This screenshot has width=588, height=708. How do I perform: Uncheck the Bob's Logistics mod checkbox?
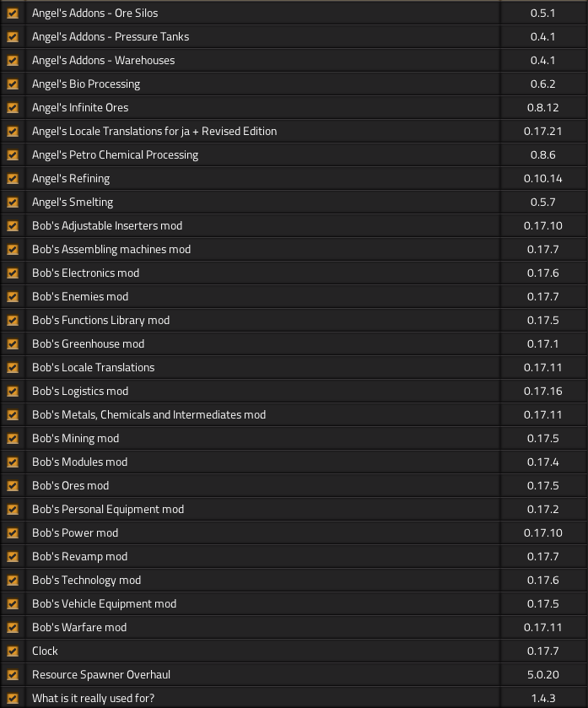click(x=13, y=391)
